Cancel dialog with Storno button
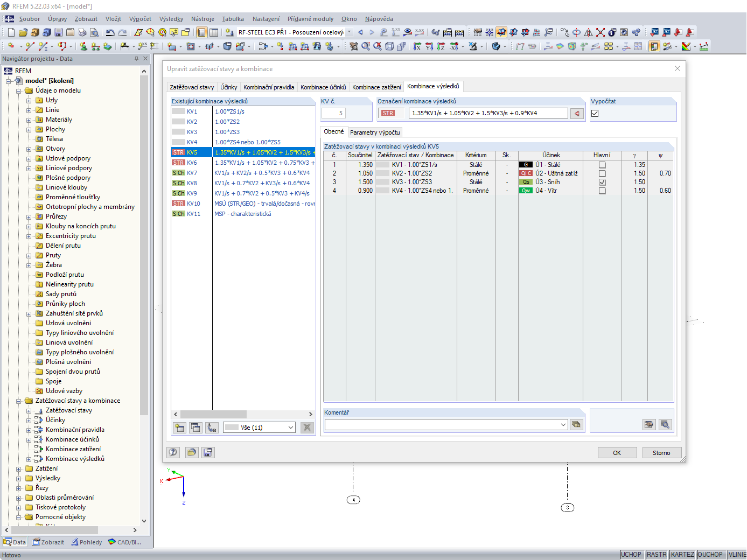This screenshot has height=560, width=747. tap(661, 453)
